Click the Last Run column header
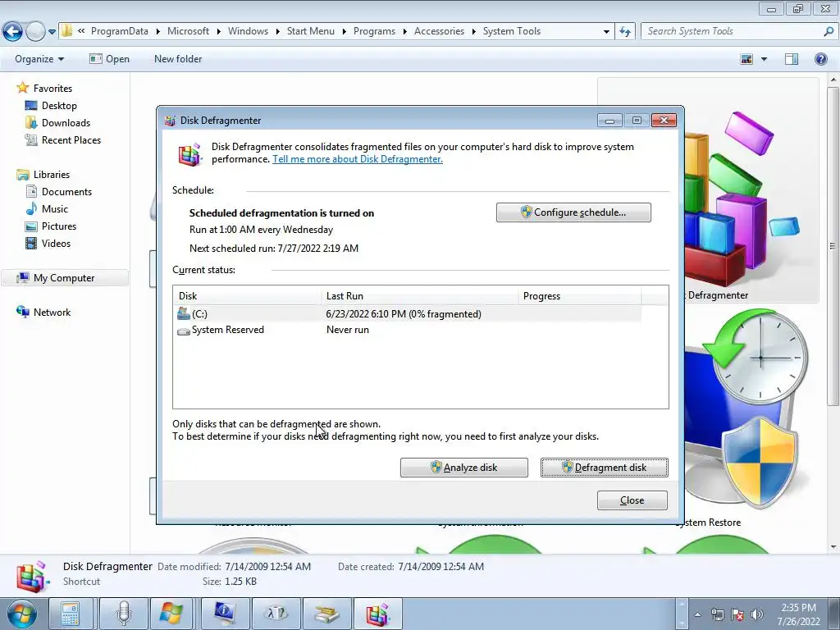 (419, 295)
